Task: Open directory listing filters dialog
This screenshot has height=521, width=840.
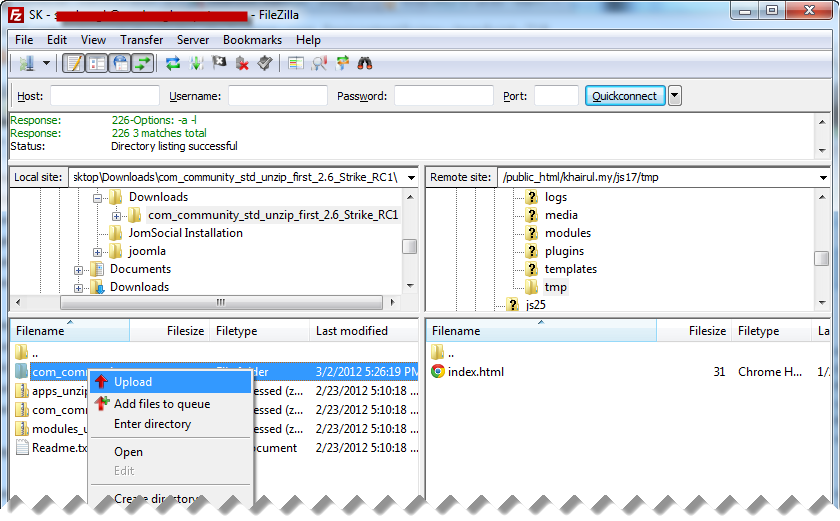Action: 296,63
